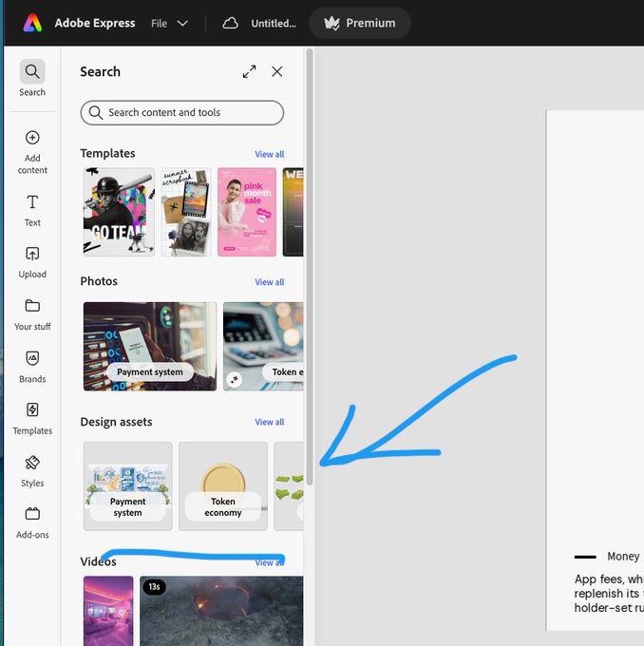Pick the green money stacks asset

pos(289,486)
